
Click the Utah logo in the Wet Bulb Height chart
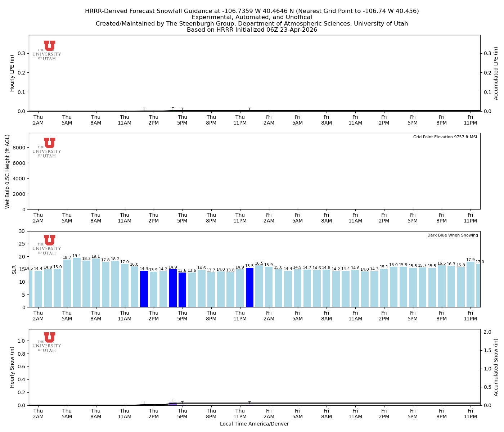[x=47, y=148]
